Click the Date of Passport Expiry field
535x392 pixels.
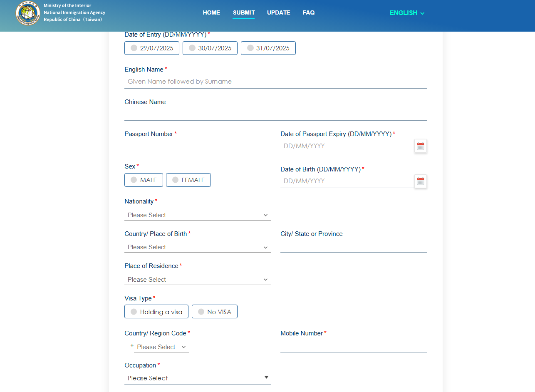coord(347,146)
